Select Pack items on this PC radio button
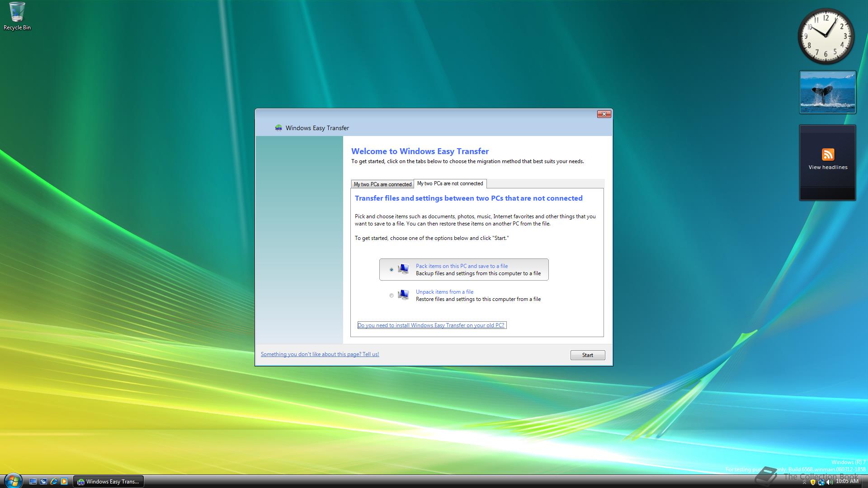The width and height of the screenshot is (868, 488). 392,270
